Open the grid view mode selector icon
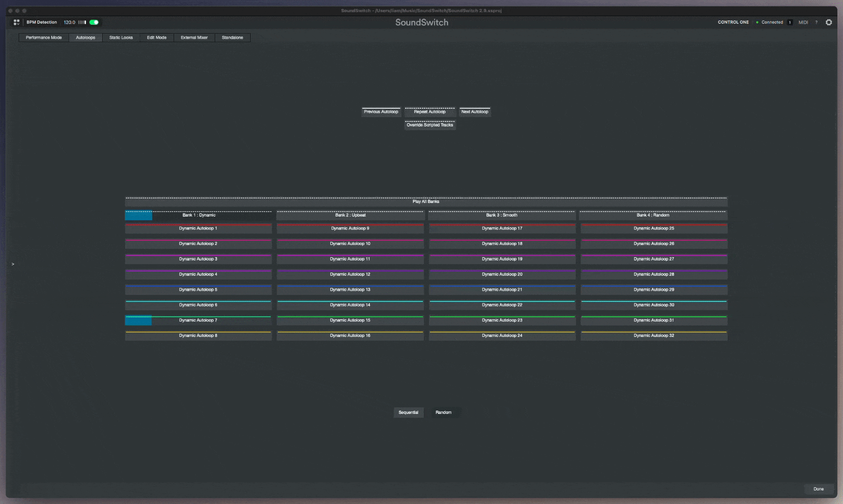This screenshot has height=504, width=843. click(17, 22)
